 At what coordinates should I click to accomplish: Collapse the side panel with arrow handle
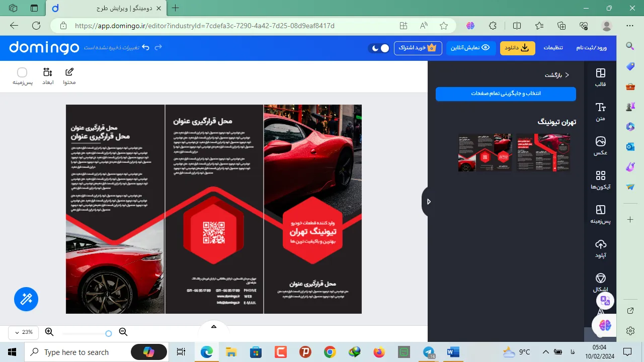coord(427,202)
